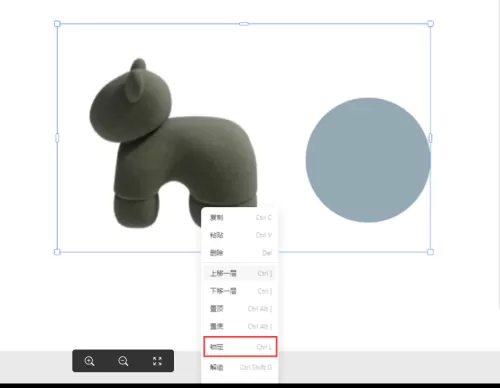Select 下移一层 send backward menu entry
The width and height of the screenshot is (500, 388).
(x=240, y=291)
